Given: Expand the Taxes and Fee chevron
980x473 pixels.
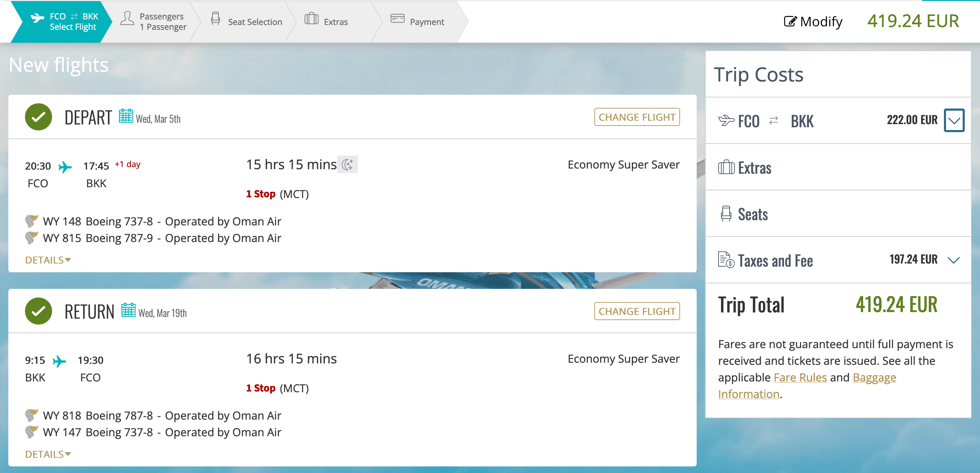Looking at the screenshot, I should (x=953, y=260).
